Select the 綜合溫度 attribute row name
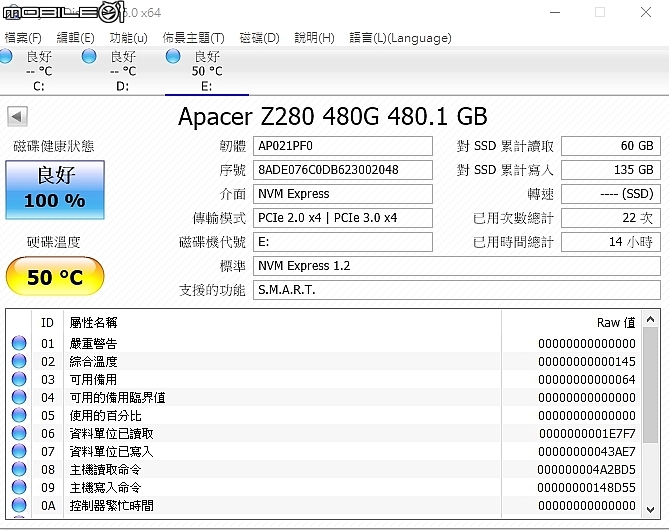 pos(93,361)
